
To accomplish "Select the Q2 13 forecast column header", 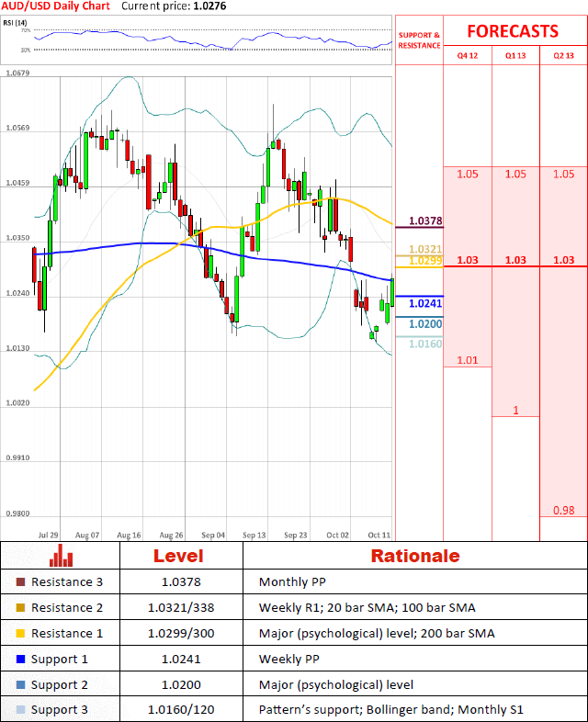I will click(563, 56).
